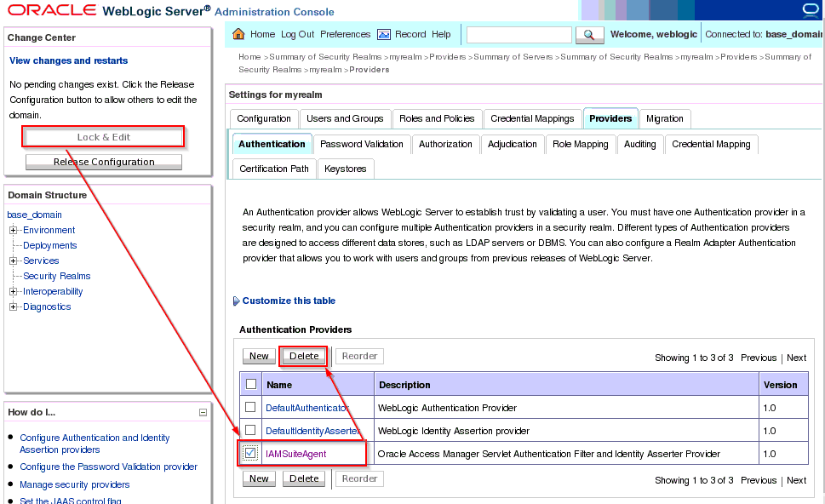The height and width of the screenshot is (504, 825).
Task: Click the magnifying glass search button
Action: click(x=589, y=35)
